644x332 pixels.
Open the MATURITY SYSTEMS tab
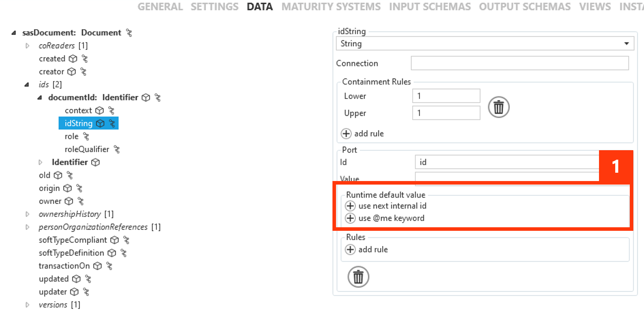331,7
